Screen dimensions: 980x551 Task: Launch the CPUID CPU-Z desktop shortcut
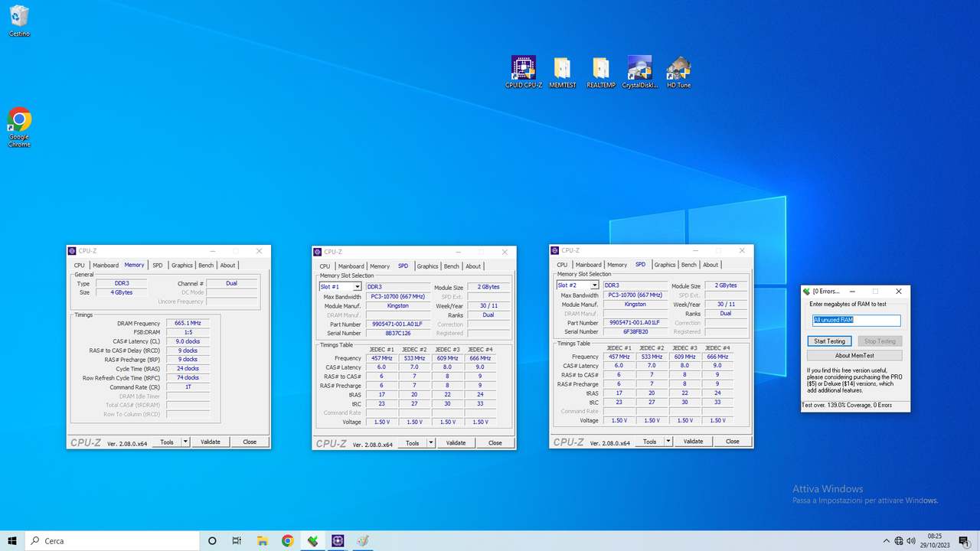click(524, 72)
